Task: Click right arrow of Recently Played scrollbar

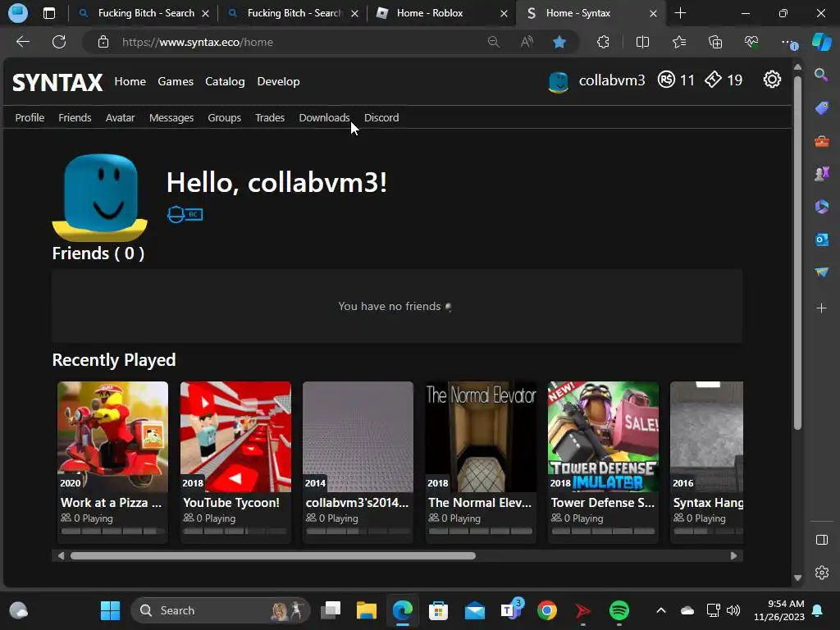Action: point(733,555)
